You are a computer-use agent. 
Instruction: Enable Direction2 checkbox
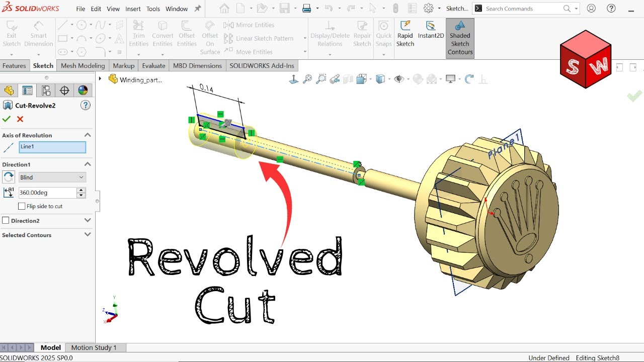point(6,220)
